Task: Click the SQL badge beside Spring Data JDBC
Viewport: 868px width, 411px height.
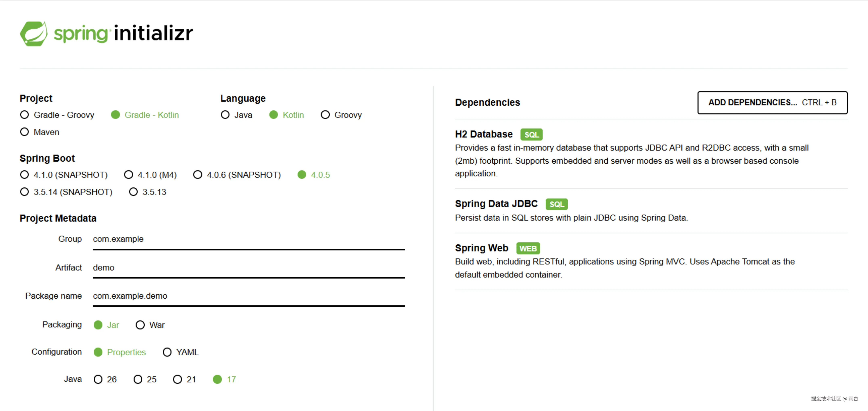Action: [x=556, y=204]
